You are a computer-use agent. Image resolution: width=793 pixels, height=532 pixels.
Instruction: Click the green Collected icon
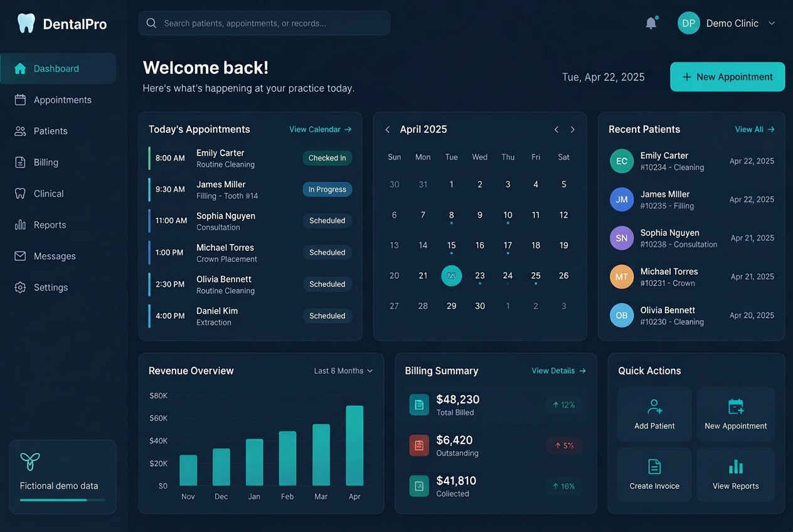[419, 486]
